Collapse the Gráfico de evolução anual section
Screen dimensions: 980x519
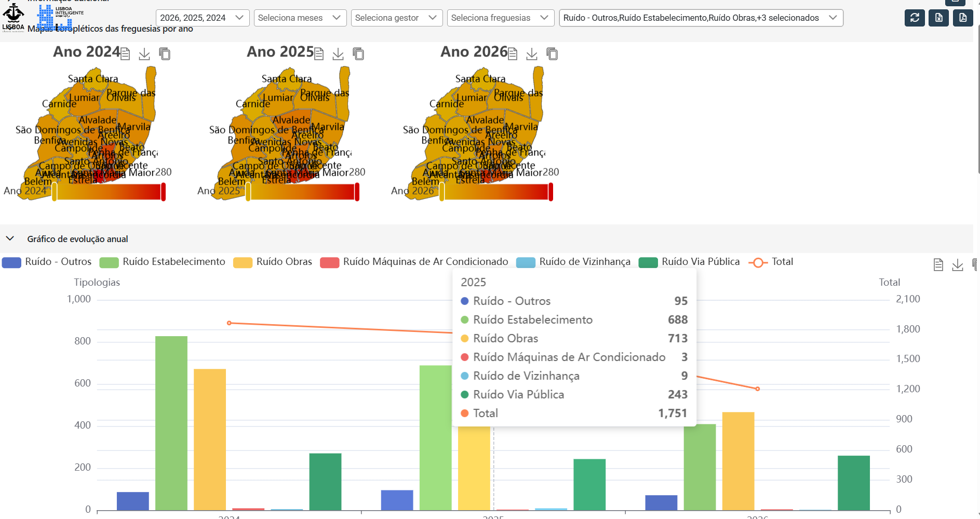10,238
